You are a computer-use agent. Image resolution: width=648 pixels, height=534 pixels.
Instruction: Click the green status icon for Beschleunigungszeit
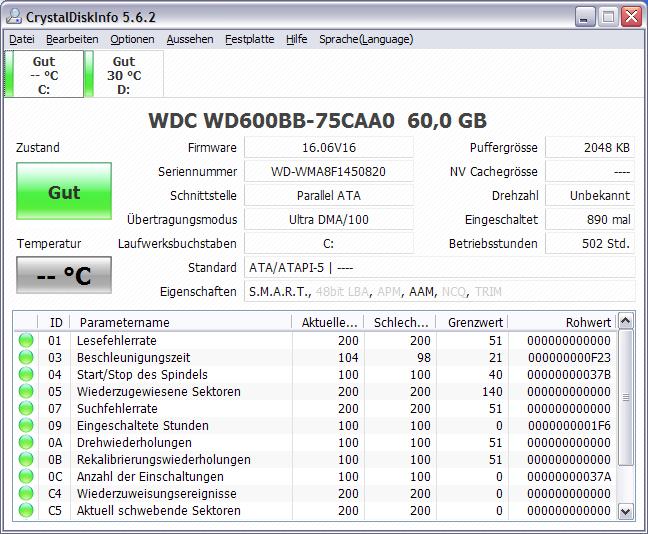point(26,358)
